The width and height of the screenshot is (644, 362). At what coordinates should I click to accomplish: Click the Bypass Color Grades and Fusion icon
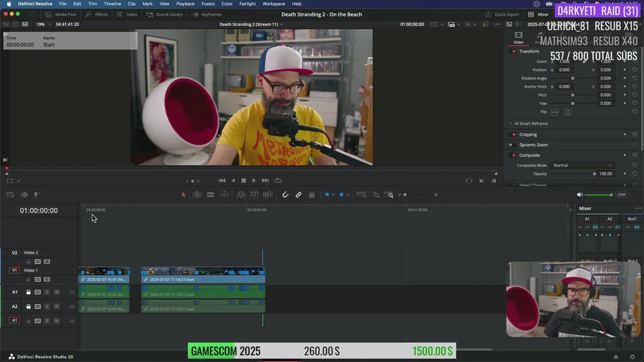tap(485, 24)
